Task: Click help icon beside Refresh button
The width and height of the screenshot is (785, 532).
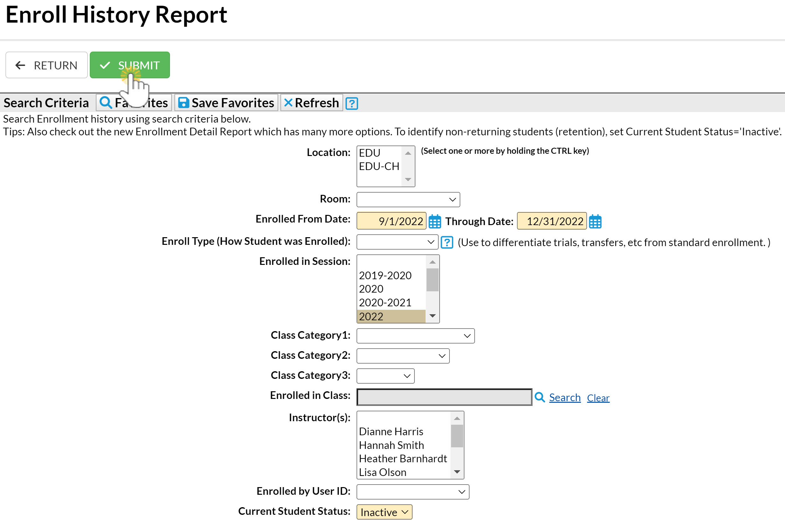Action: click(x=352, y=103)
